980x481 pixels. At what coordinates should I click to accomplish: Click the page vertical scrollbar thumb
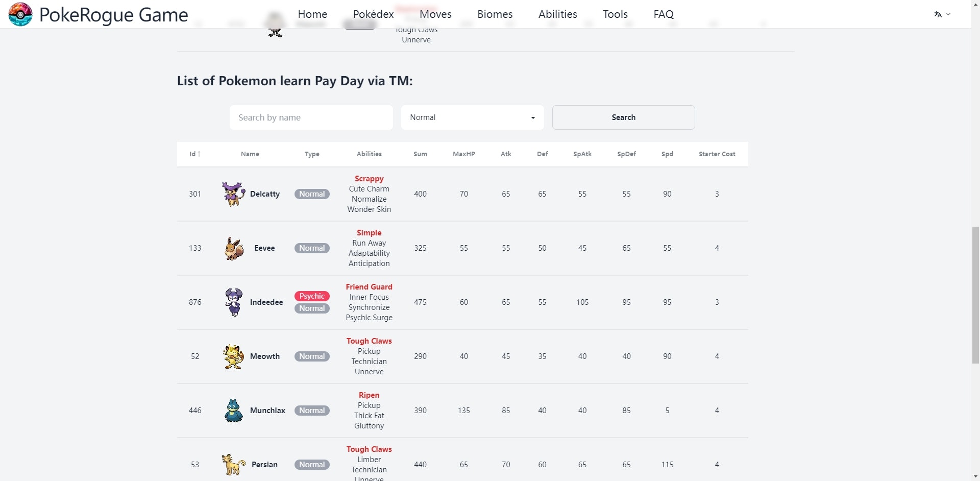[x=975, y=295]
